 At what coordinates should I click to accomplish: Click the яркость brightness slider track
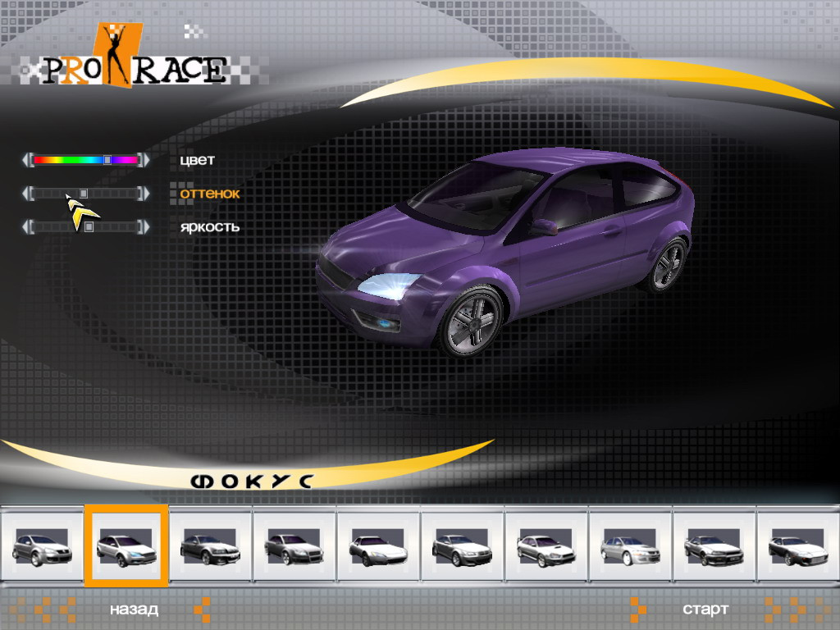click(85, 227)
